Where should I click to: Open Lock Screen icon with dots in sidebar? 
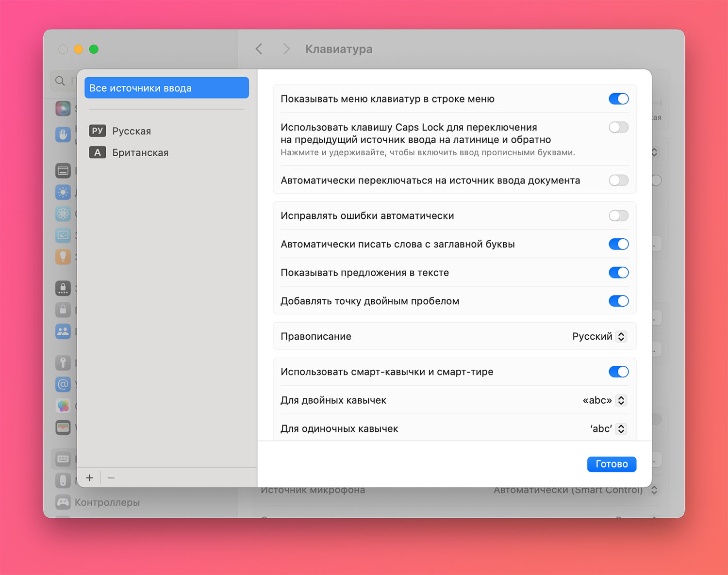(x=63, y=288)
